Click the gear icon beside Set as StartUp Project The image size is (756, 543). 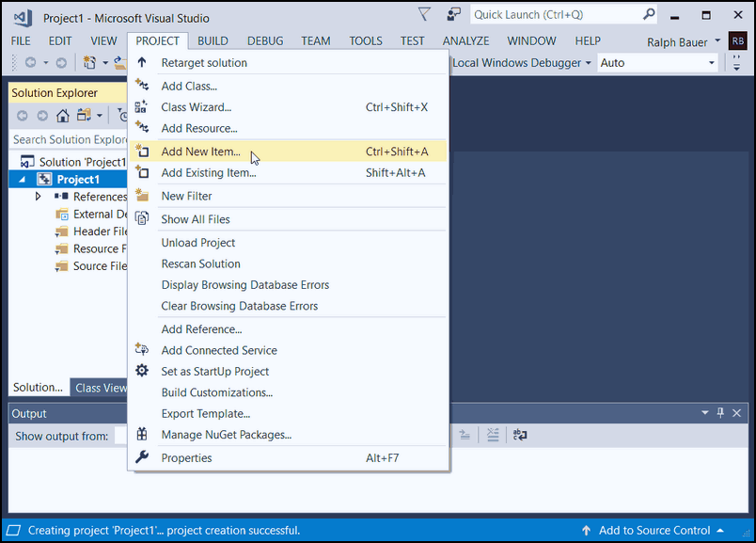click(x=142, y=370)
